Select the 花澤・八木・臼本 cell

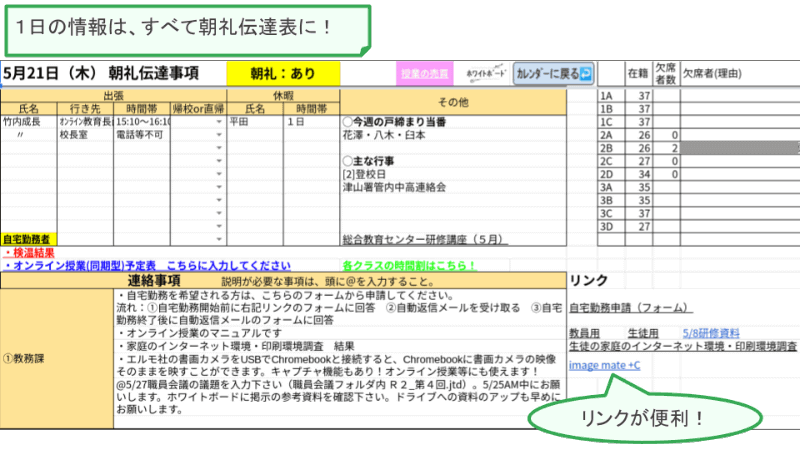pos(453,135)
